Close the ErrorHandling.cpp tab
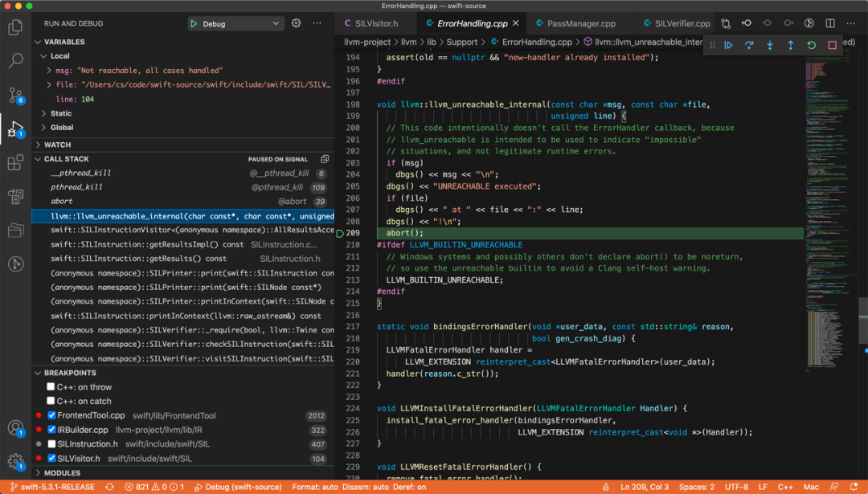Viewport: 868px width, 494px height. (515, 23)
